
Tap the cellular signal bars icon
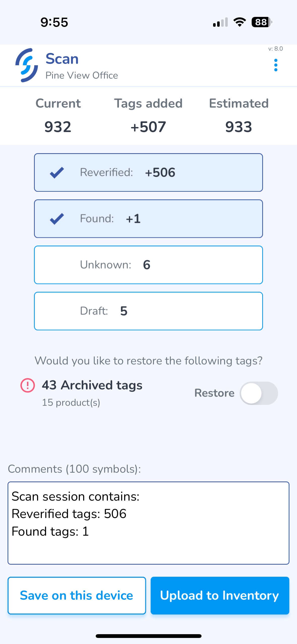tap(220, 22)
